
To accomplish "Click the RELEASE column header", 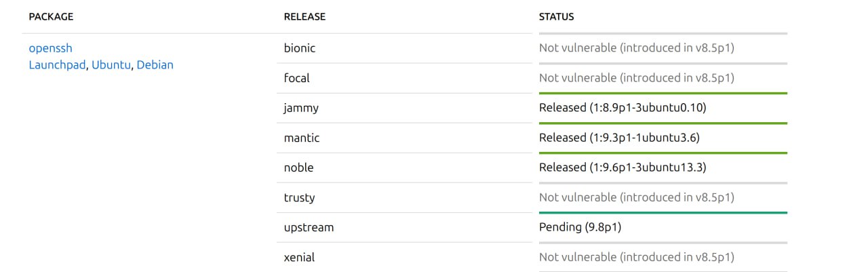I will [304, 16].
